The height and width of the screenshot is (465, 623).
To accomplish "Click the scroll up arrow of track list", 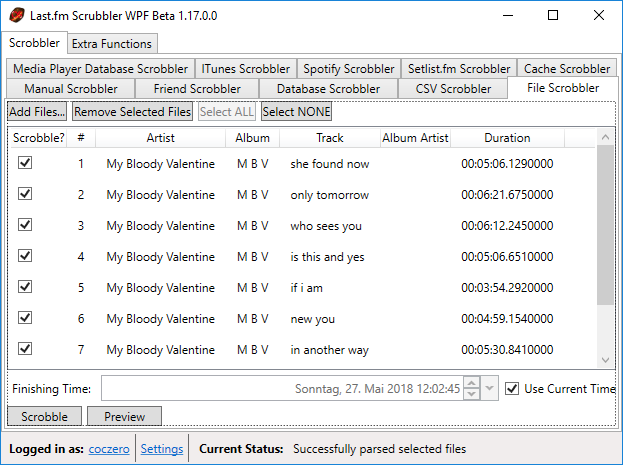I will [605, 137].
